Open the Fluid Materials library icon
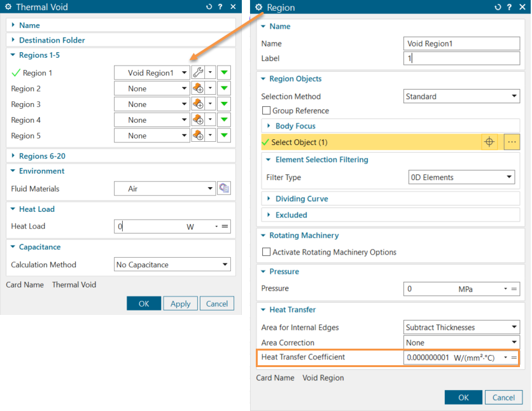 (x=224, y=188)
